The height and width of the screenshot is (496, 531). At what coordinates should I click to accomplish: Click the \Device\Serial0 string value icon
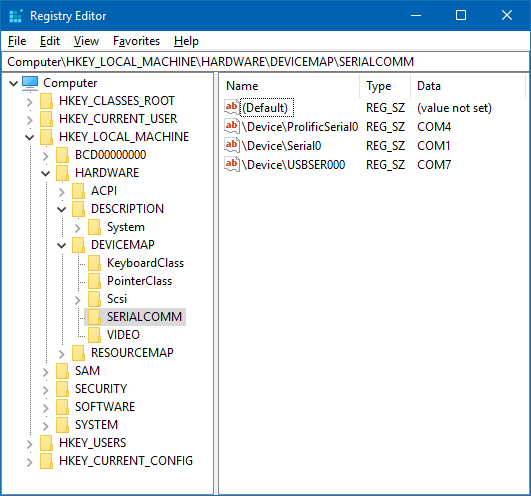pyautogui.click(x=232, y=145)
